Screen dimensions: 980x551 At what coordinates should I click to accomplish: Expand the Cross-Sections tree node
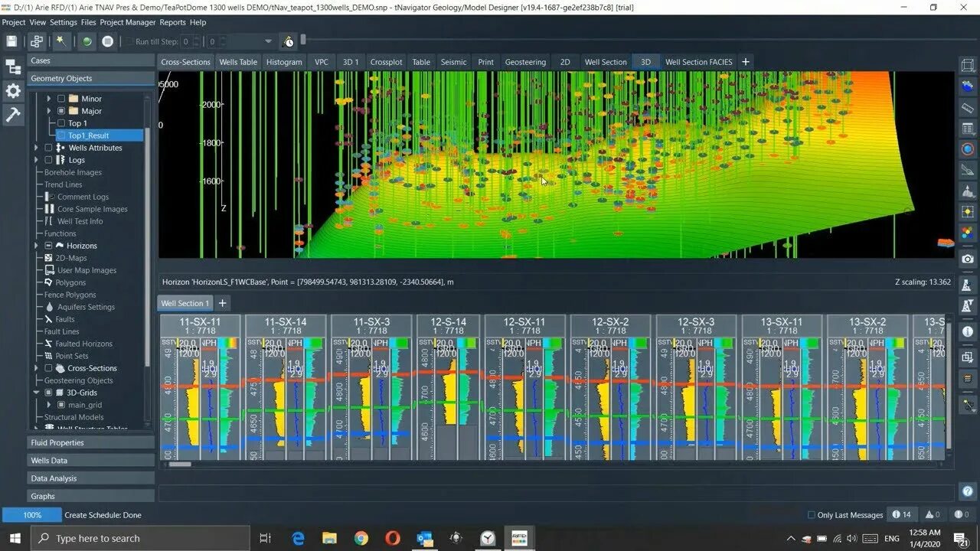coord(36,368)
